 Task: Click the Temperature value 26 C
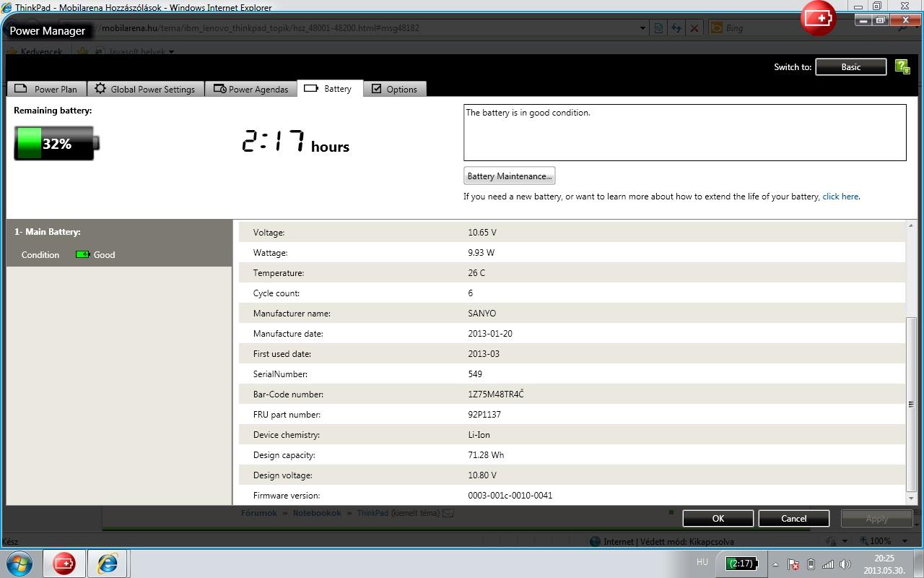[x=476, y=273]
